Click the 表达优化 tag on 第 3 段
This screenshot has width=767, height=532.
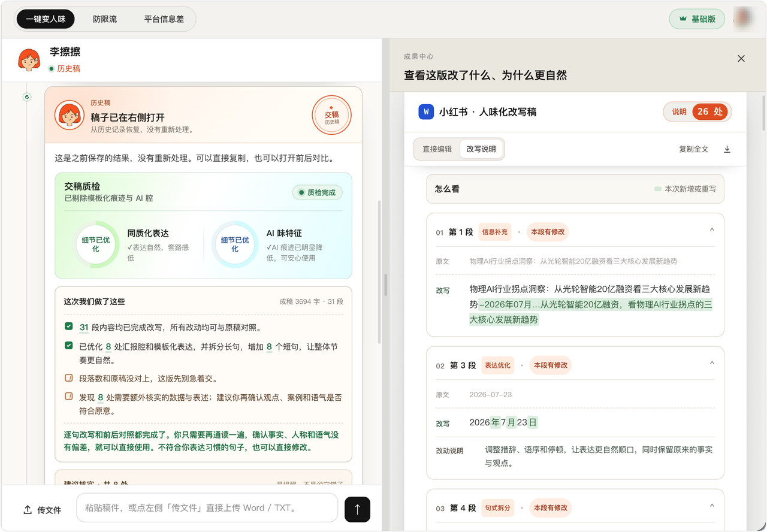pyautogui.click(x=497, y=365)
